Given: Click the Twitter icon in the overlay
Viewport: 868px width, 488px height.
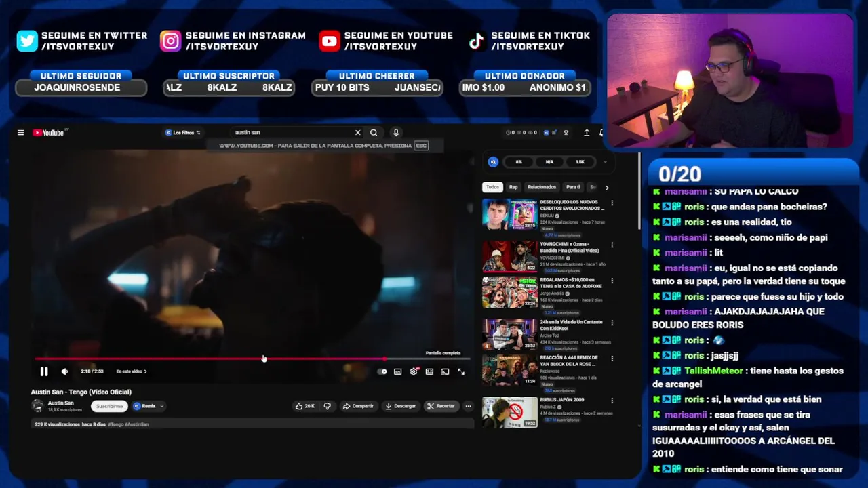Looking at the screenshot, I should 27,41.
